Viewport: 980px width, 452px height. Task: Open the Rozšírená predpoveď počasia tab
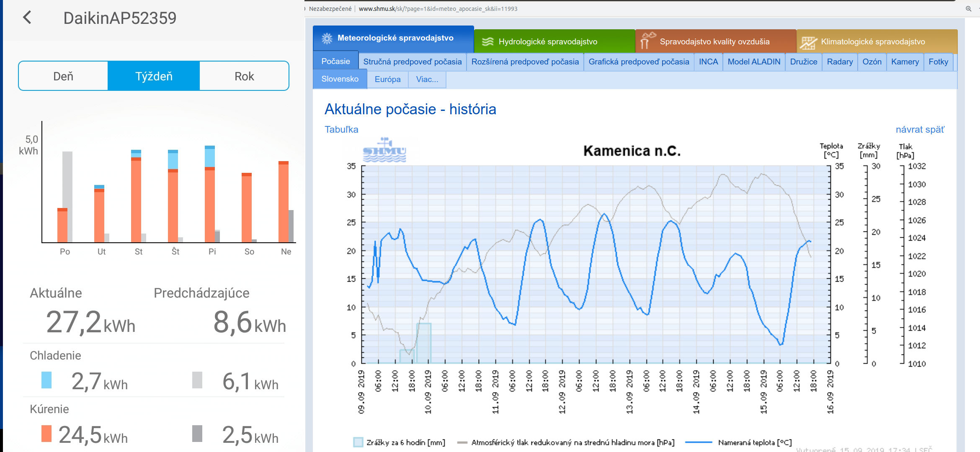point(525,62)
